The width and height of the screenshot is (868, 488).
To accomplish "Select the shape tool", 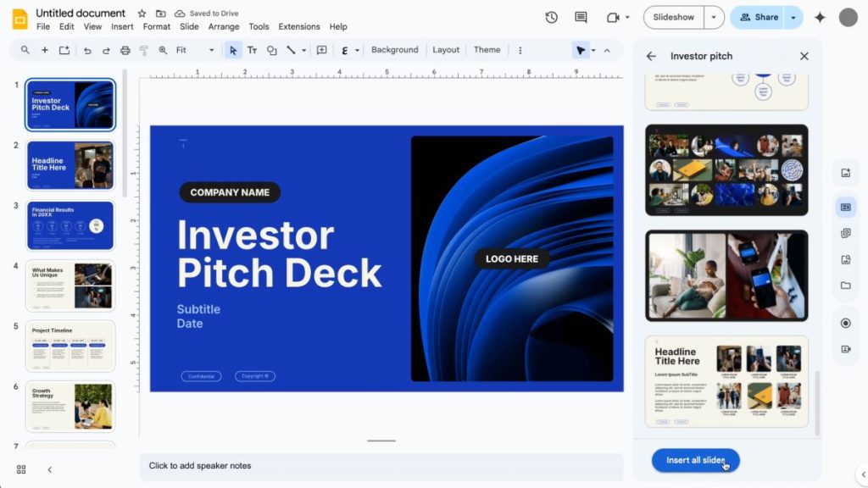I will pos(271,50).
